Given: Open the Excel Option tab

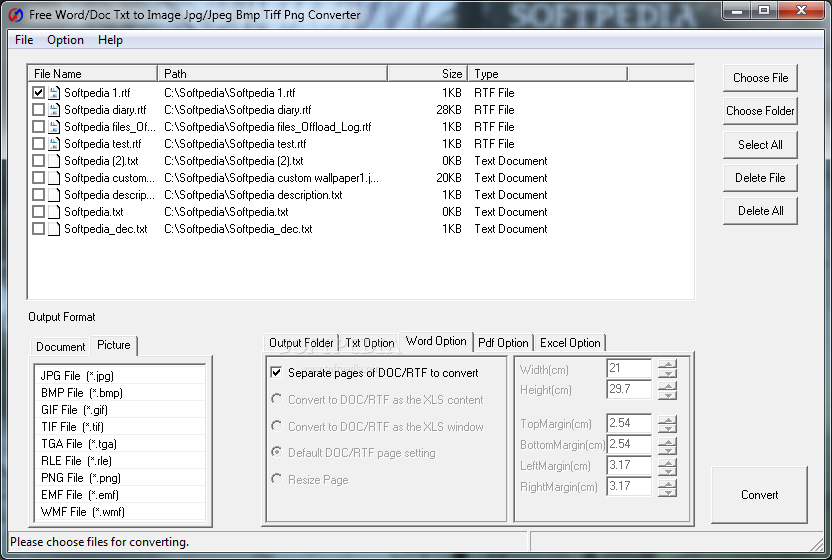Looking at the screenshot, I should (570, 343).
